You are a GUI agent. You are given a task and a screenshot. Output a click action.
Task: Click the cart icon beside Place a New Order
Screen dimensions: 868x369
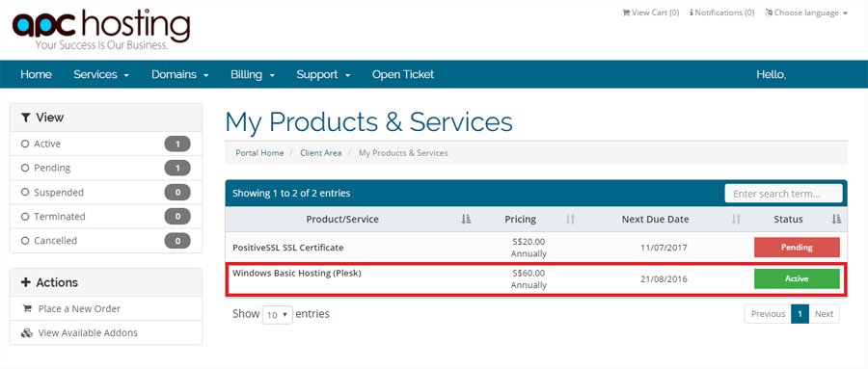[27, 308]
